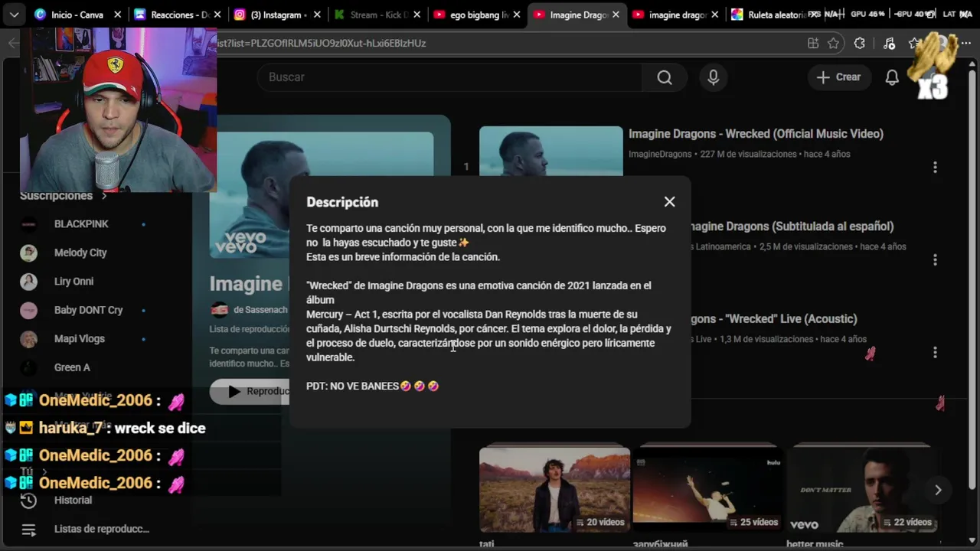Viewport: 980px width, 551px height.
Task: Click the BLACKPINK channel avatar icon
Action: (28, 224)
